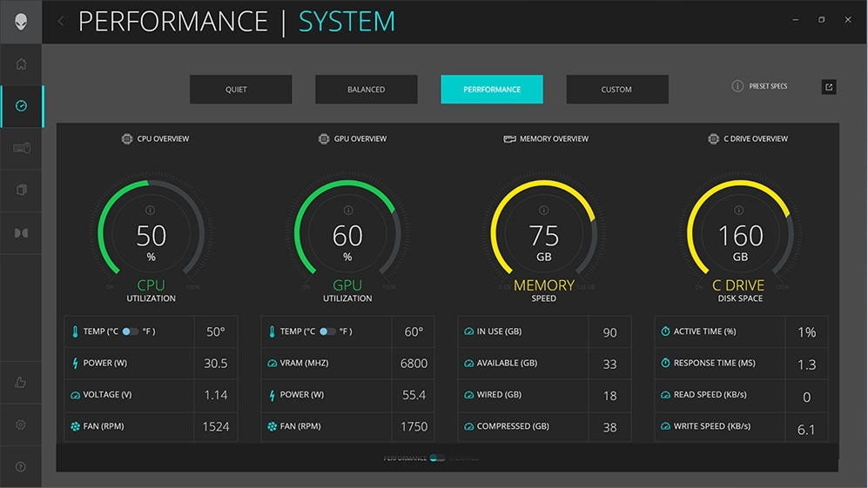Image resolution: width=868 pixels, height=488 pixels.
Task: Select the Quiet preset tab
Action: (241, 90)
